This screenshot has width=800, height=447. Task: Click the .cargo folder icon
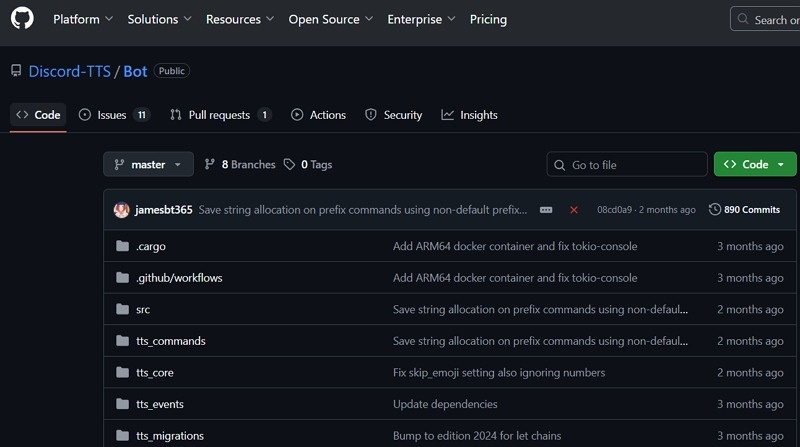(x=122, y=246)
